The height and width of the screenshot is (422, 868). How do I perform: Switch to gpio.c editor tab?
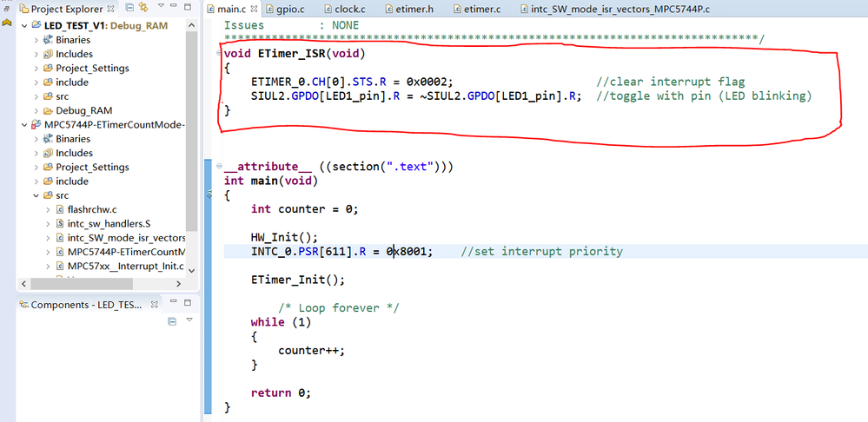coord(284,9)
